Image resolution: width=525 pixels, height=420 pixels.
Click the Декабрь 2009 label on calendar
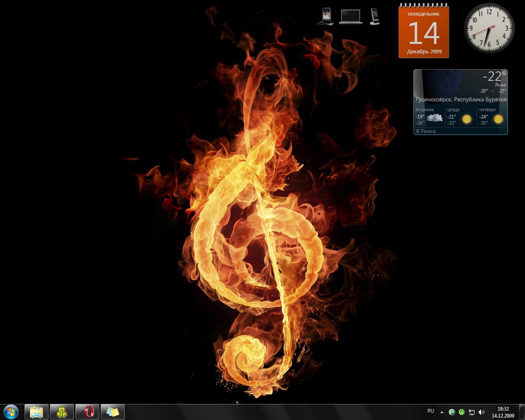(x=424, y=52)
